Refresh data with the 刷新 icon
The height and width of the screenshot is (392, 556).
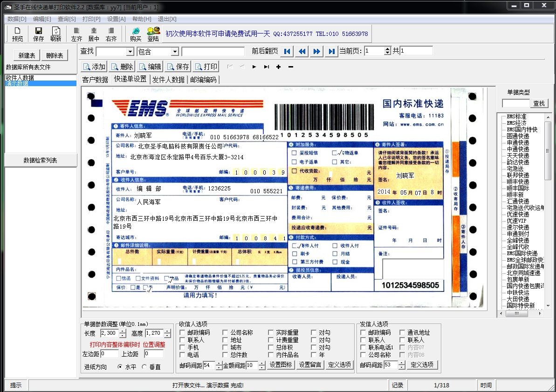pos(55,34)
